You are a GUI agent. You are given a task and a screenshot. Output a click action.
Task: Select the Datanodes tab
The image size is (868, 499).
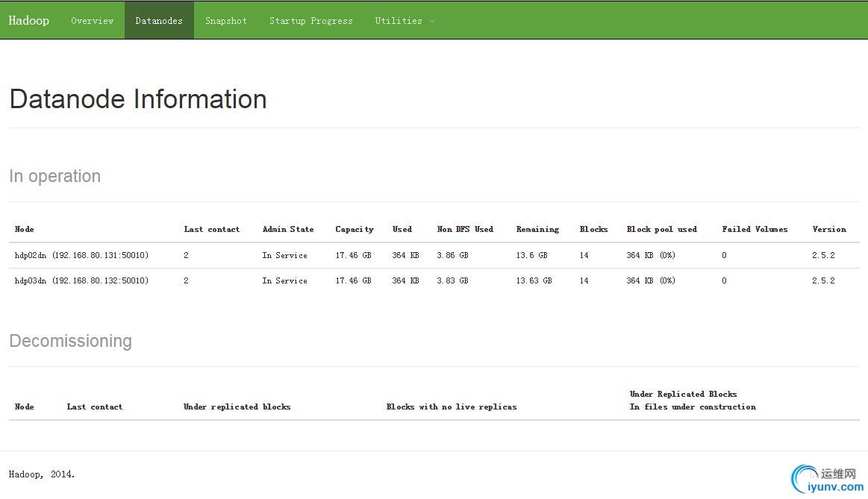159,21
